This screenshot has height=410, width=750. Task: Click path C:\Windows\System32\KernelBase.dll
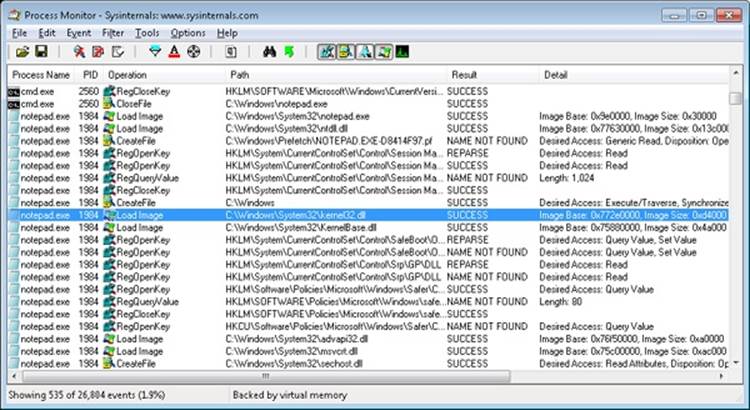(301, 228)
